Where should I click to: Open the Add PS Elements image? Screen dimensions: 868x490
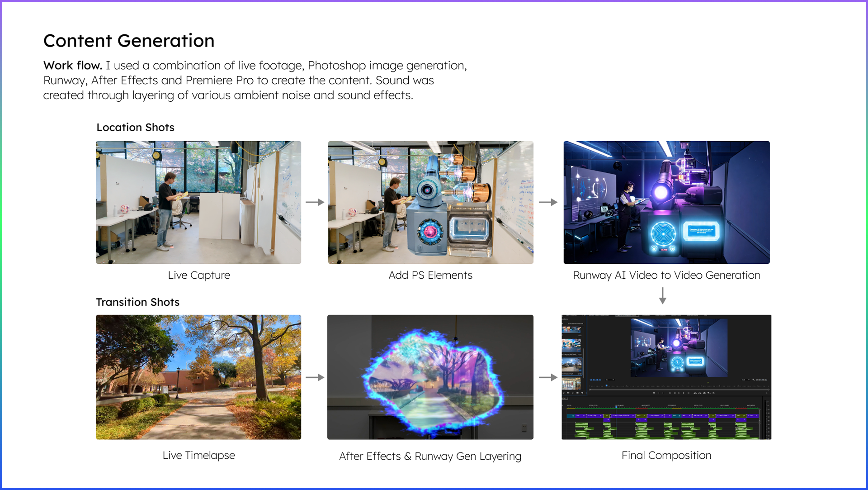[x=431, y=202]
